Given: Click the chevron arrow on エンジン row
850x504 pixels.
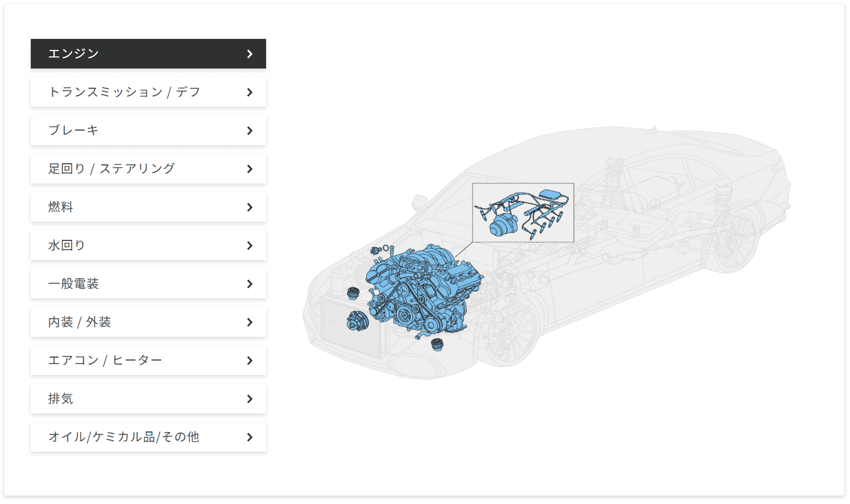Looking at the screenshot, I should 250,54.
